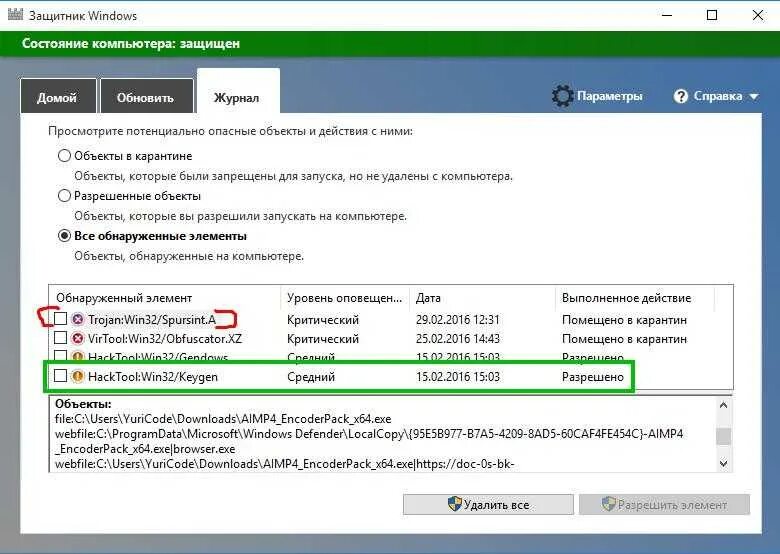Screen dimensions: 780x554
Task: Select the Все обнаруженные элементы radio button
Action: pyautogui.click(x=64, y=236)
